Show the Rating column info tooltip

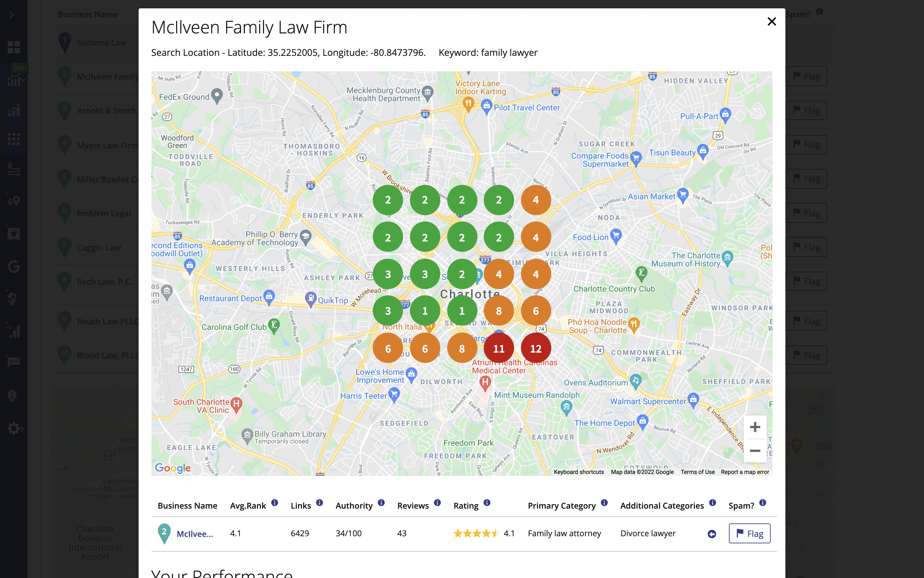tap(487, 503)
